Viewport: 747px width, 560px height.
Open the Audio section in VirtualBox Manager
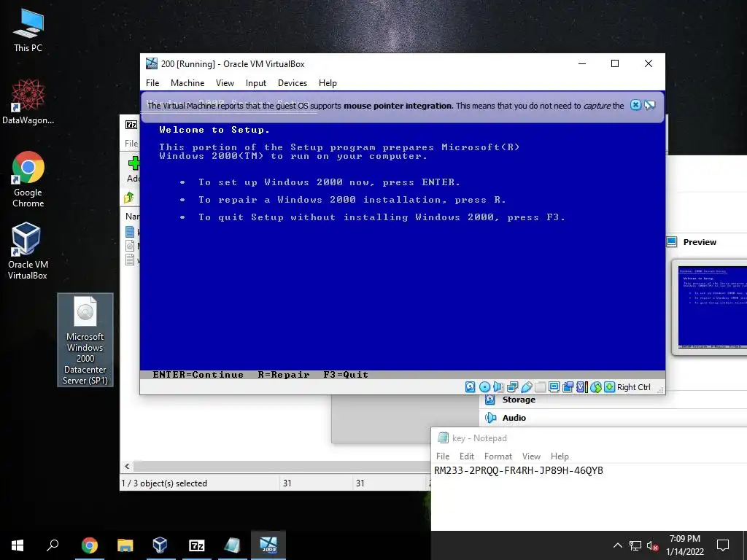click(514, 418)
